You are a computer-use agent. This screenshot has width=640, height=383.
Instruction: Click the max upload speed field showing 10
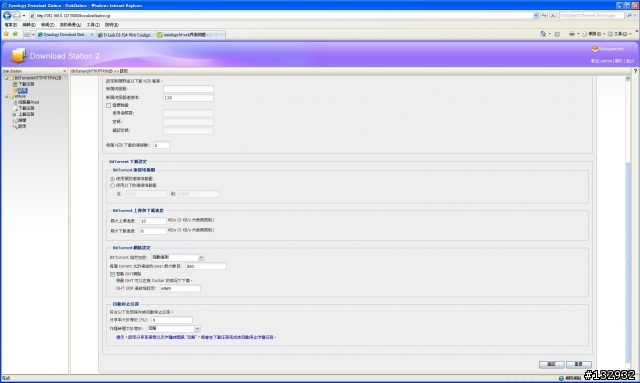(x=153, y=221)
